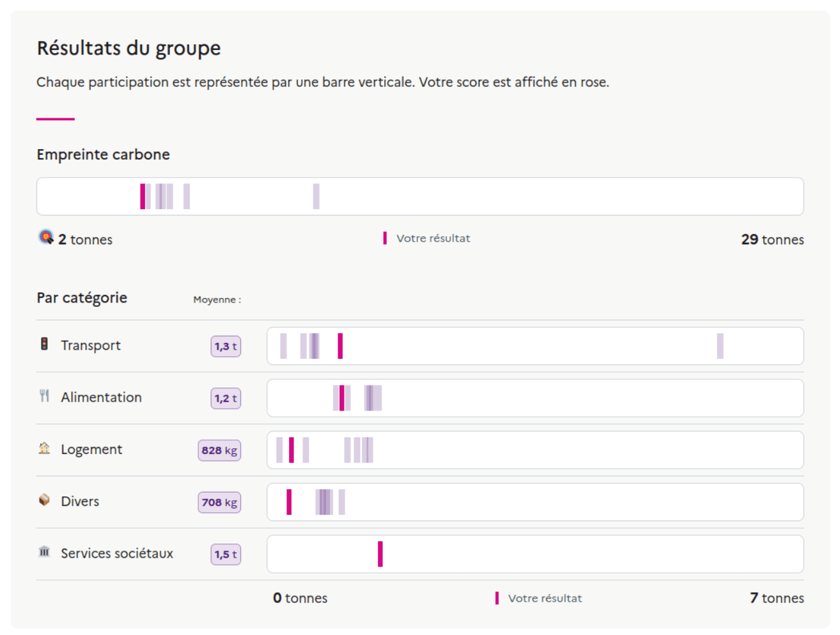
Task: Click the bottom pink Votre résultat legend marker
Action: click(497, 598)
